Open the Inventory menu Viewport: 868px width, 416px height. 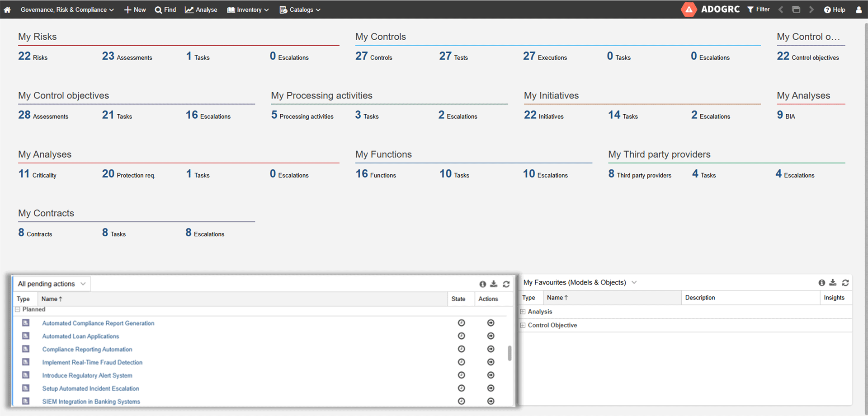pyautogui.click(x=248, y=9)
